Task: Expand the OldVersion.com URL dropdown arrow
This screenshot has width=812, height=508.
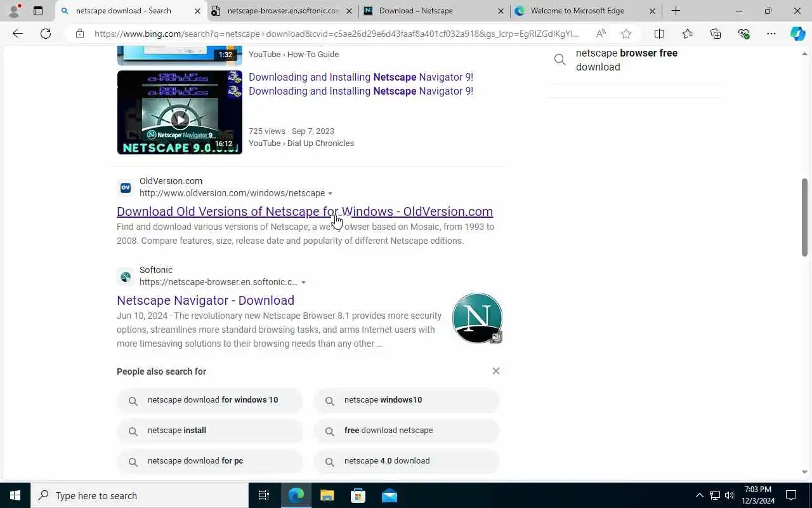Action: [x=330, y=194]
